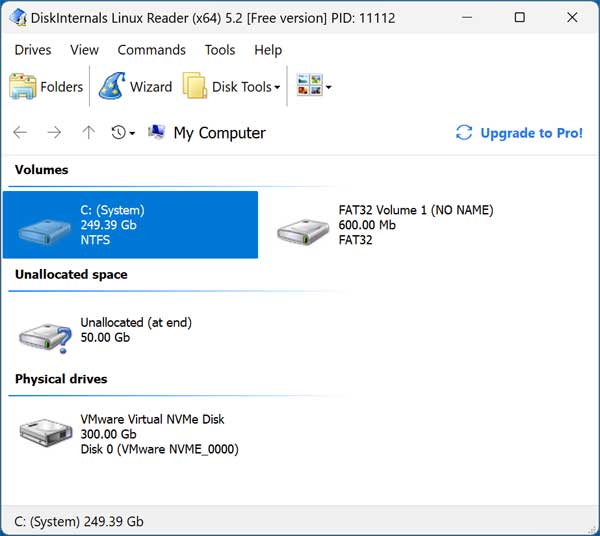Screen dimensions: 600x536
Task: Select the FAT32 Volume 1 drive icon
Action: 303,231
